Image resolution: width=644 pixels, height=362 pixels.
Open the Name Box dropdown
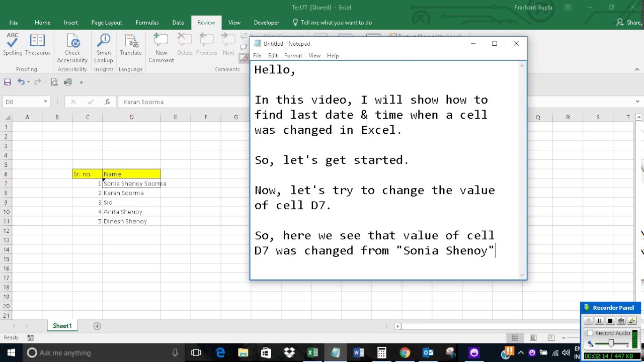click(x=45, y=102)
